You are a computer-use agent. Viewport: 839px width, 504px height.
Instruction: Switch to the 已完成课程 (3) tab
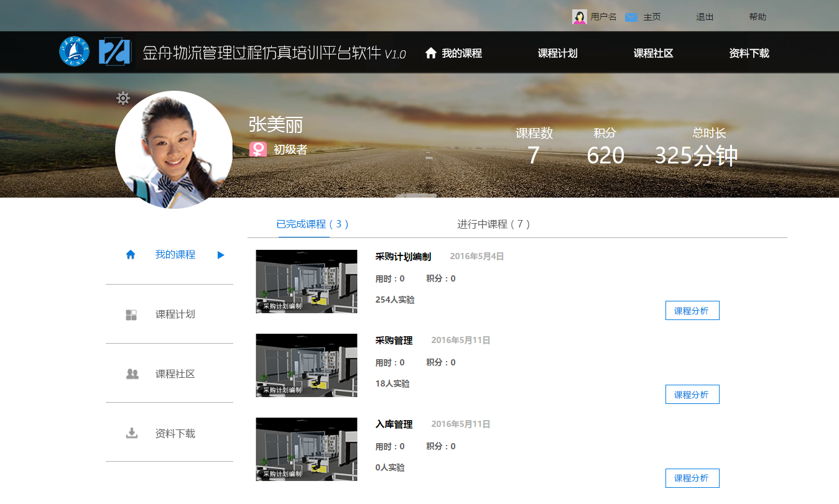[313, 224]
